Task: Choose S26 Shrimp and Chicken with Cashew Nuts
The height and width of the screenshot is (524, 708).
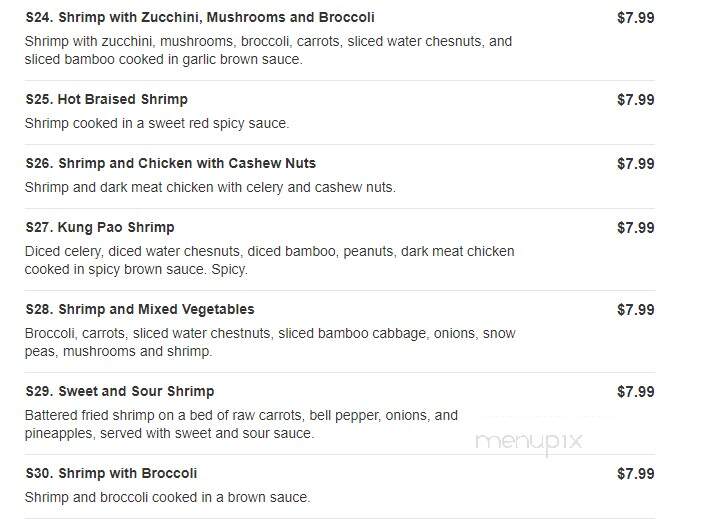Action: (171, 164)
